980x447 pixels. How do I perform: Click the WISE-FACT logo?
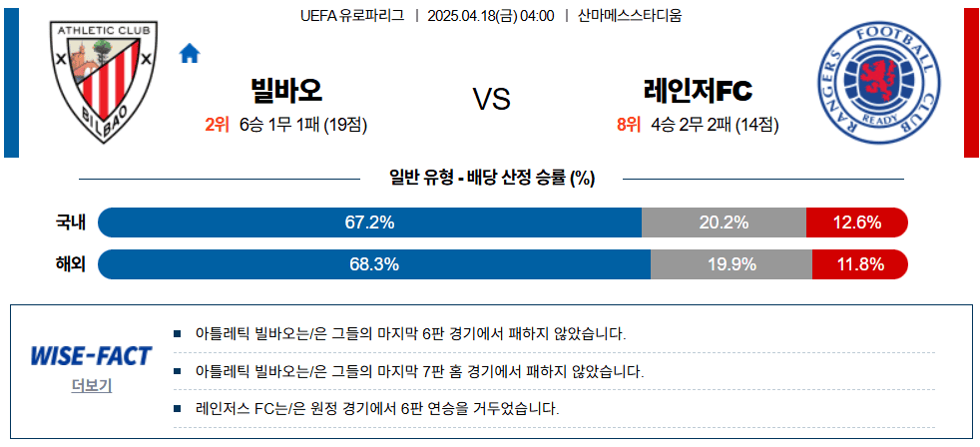(x=92, y=356)
